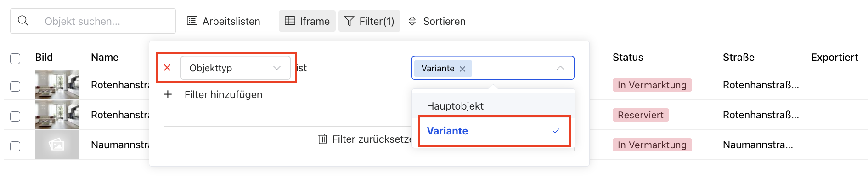Open the first Rotenhanstraße thumbnail image
This screenshot has height=186, width=868.
(57, 85)
